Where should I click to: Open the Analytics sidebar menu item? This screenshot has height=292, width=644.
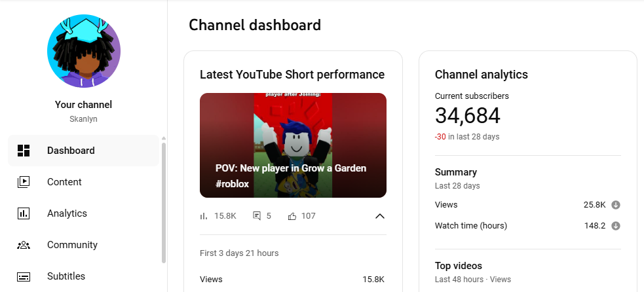point(67,213)
